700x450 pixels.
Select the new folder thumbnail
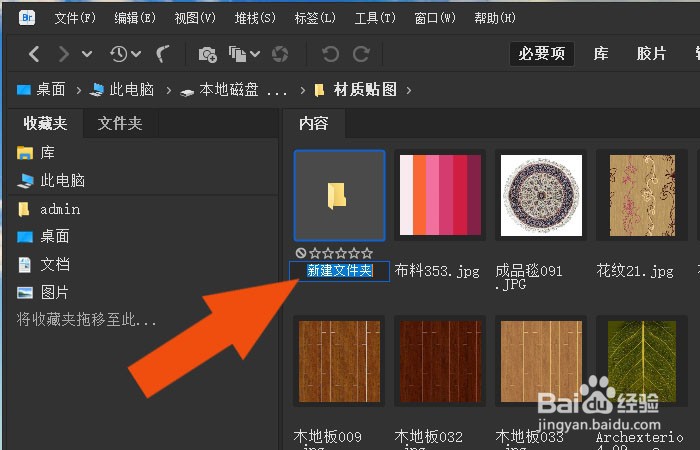click(339, 196)
